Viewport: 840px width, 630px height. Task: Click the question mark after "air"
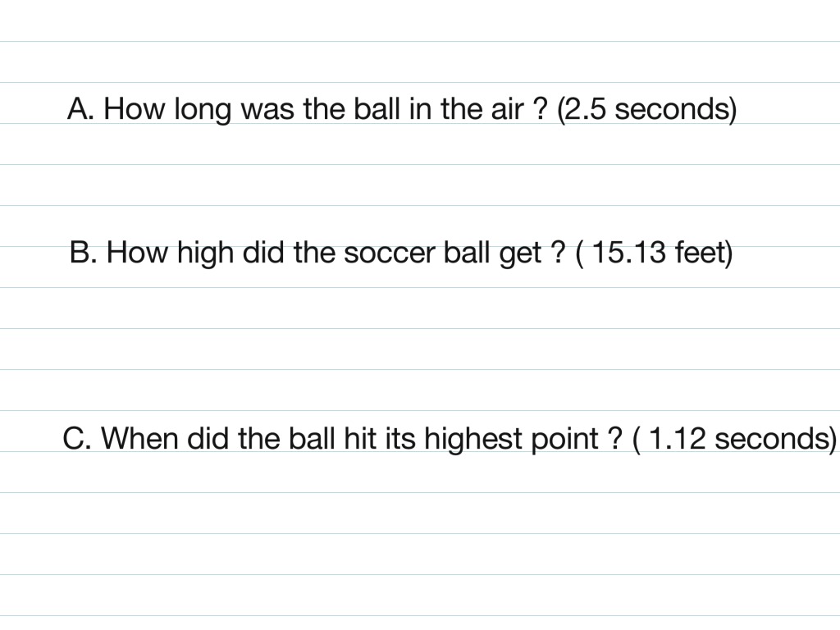(x=541, y=109)
